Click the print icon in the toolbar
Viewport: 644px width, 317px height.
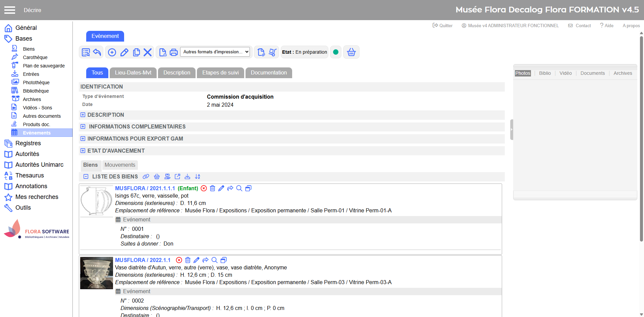click(x=173, y=52)
